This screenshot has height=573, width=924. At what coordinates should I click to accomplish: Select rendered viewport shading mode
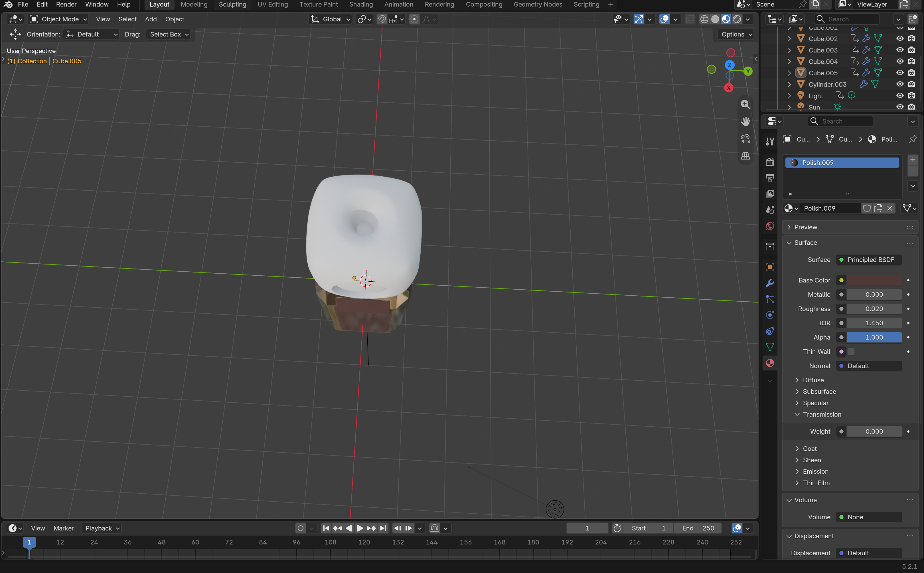tap(737, 19)
